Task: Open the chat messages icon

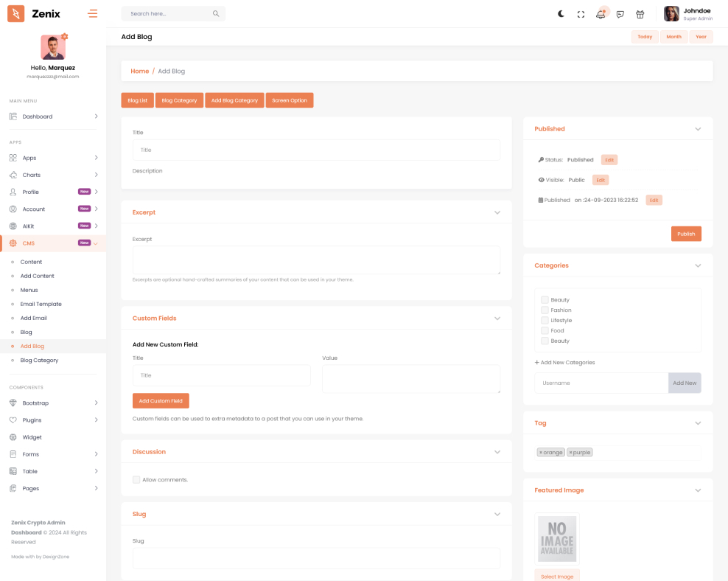Action: pyautogui.click(x=620, y=14)
